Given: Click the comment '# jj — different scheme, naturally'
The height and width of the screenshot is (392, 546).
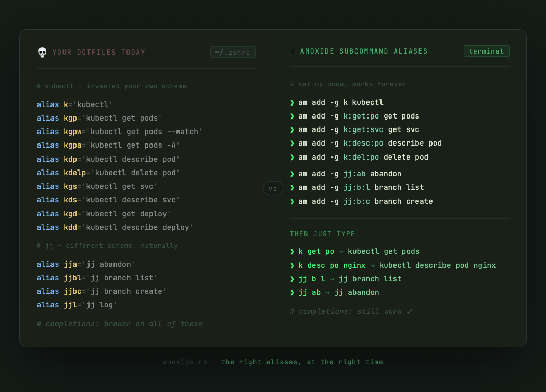Looking at the screenshot, I should click(107, 246).
